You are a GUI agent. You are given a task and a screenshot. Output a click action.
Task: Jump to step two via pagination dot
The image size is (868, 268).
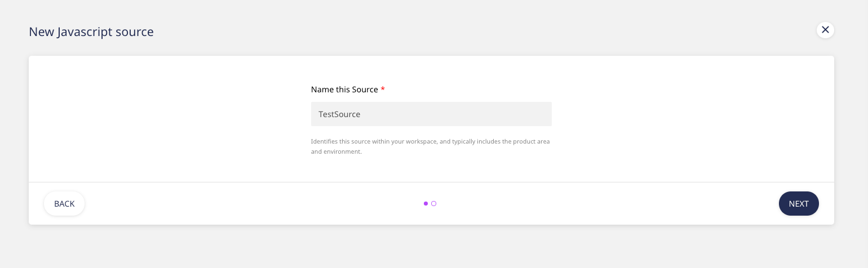click(433, 204)
